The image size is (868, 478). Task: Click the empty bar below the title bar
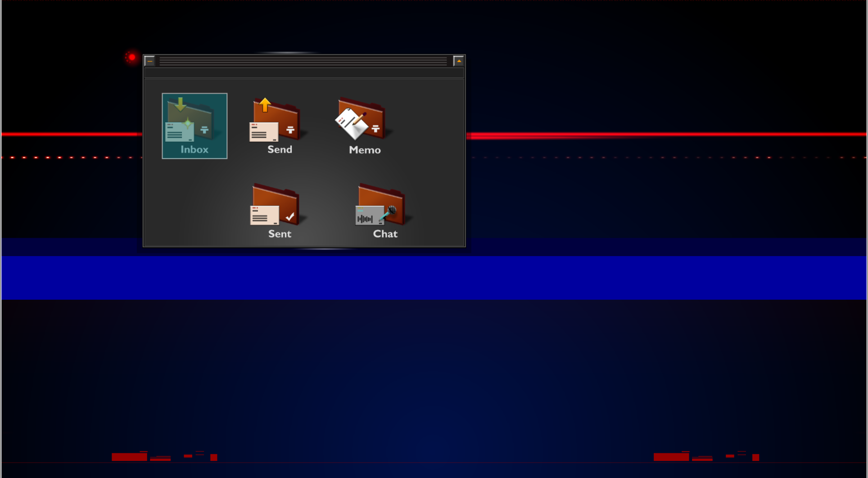[303, 73]
